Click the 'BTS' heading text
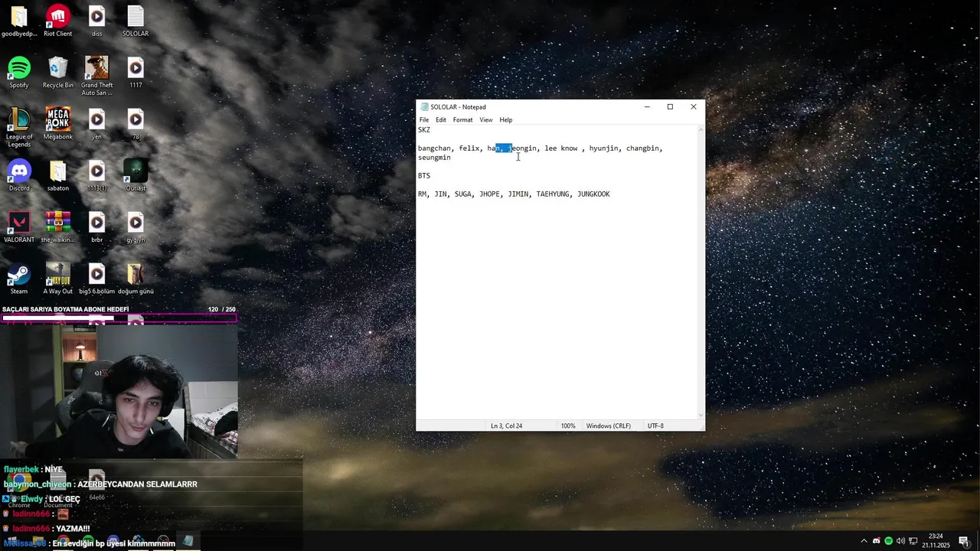The width and height of the screenshot is (980, 551). point(424,176)
